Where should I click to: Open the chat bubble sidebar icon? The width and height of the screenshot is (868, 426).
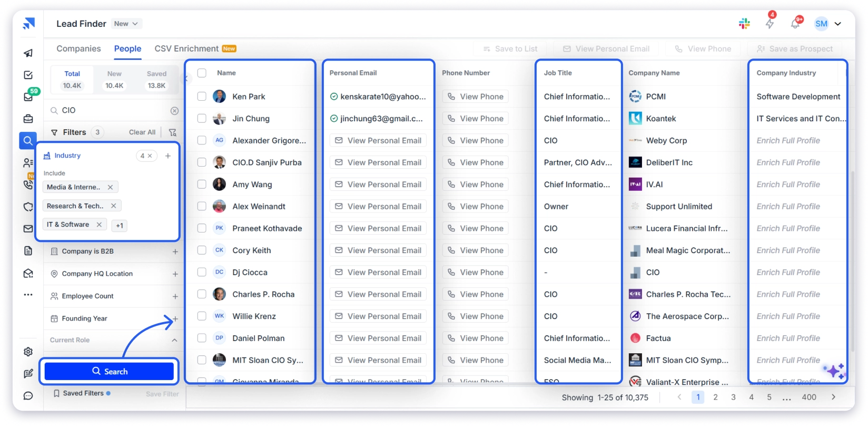(28, 396)
